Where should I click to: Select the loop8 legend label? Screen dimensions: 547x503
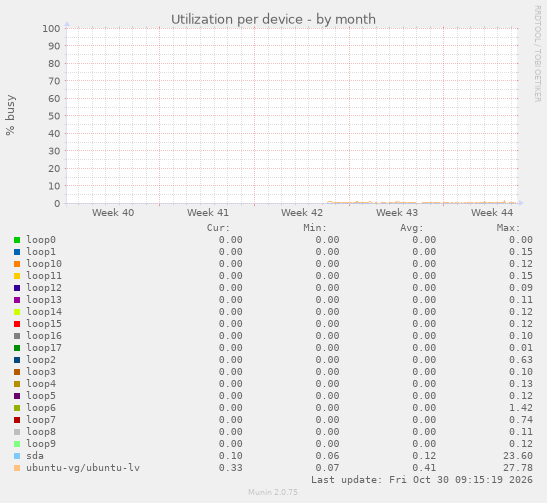click(41, 432)
